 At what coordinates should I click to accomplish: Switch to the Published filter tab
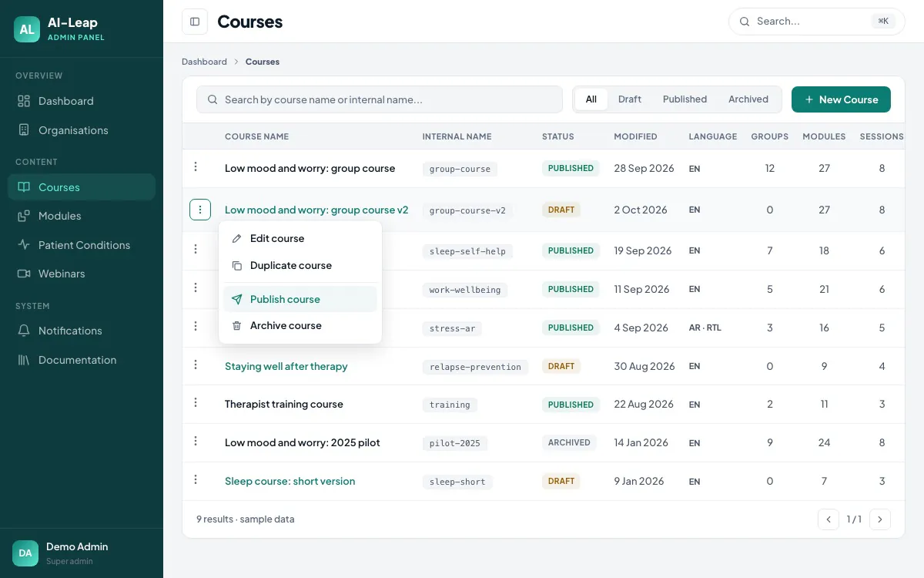point(685,99)
